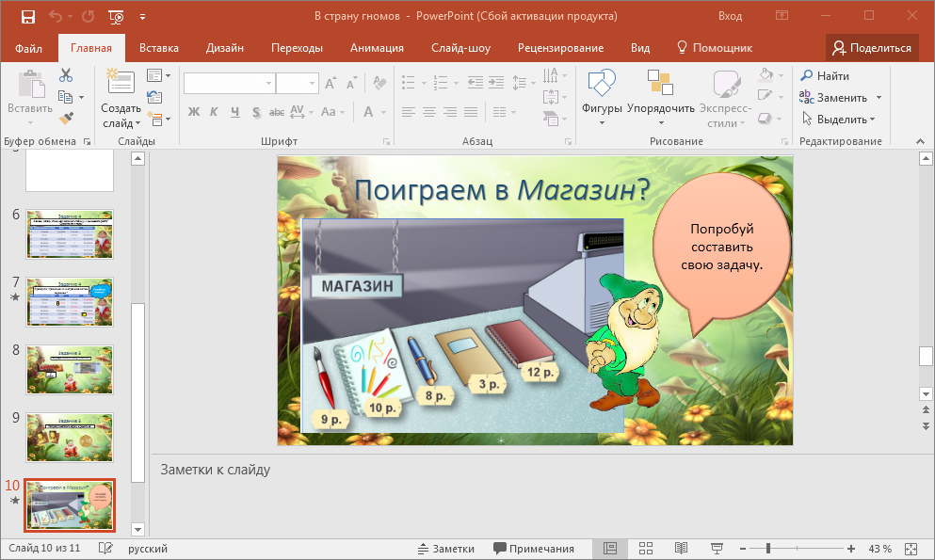Viewport: 935px width, 560px height.
Task: Center the text alignment
Action: 429,112
